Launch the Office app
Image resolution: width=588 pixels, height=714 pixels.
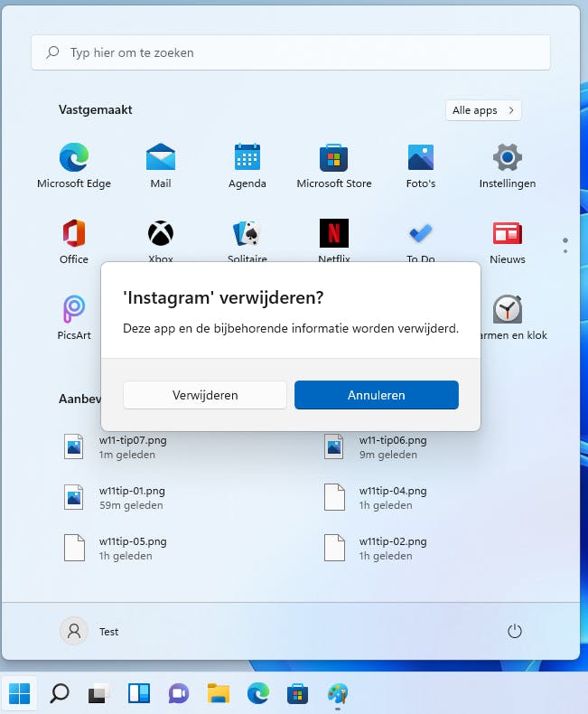[74, 240]
